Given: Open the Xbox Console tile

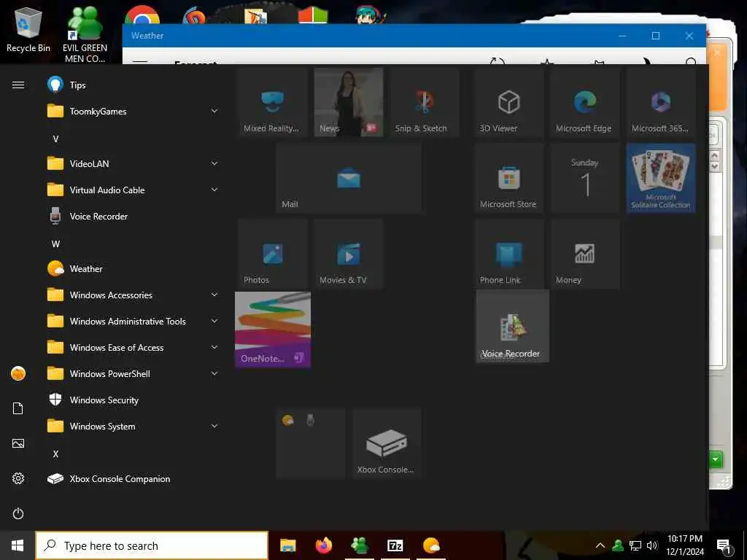Looking at the screenshot, I should [x=387, y=443].
